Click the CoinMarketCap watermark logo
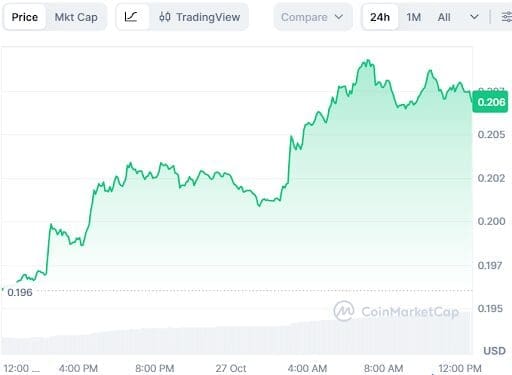 click(344, 311)
